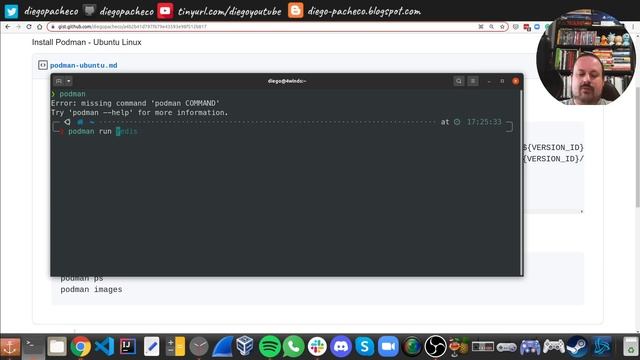Open Google Chrome in dock
Image resolution: width=640 pixels, height=360 pixels.
pyautogui.click(x=80, y=346)
